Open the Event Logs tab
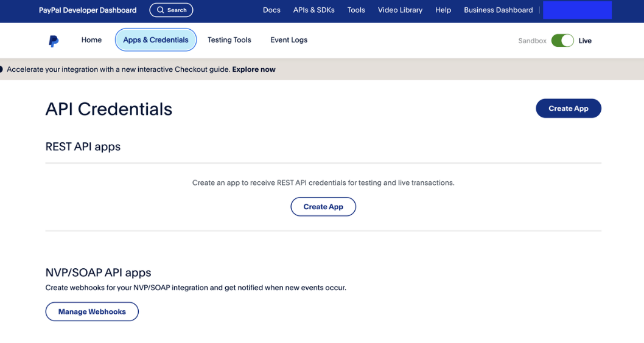644x343 pixels. tap(289, 40)
